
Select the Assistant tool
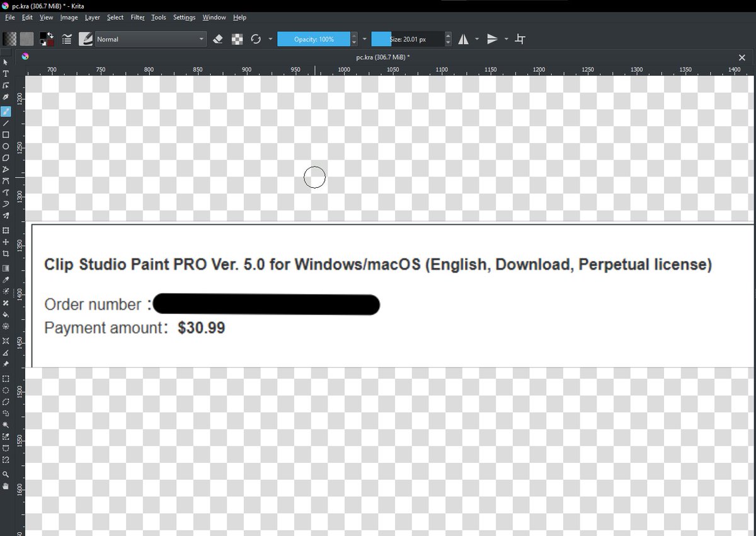click(6, 341)
